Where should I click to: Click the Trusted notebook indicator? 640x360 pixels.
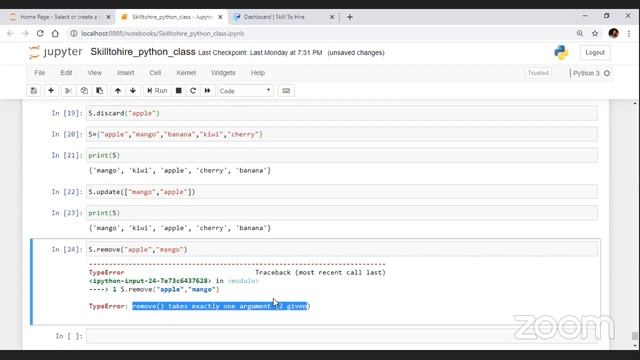click(x=538, y=73)
